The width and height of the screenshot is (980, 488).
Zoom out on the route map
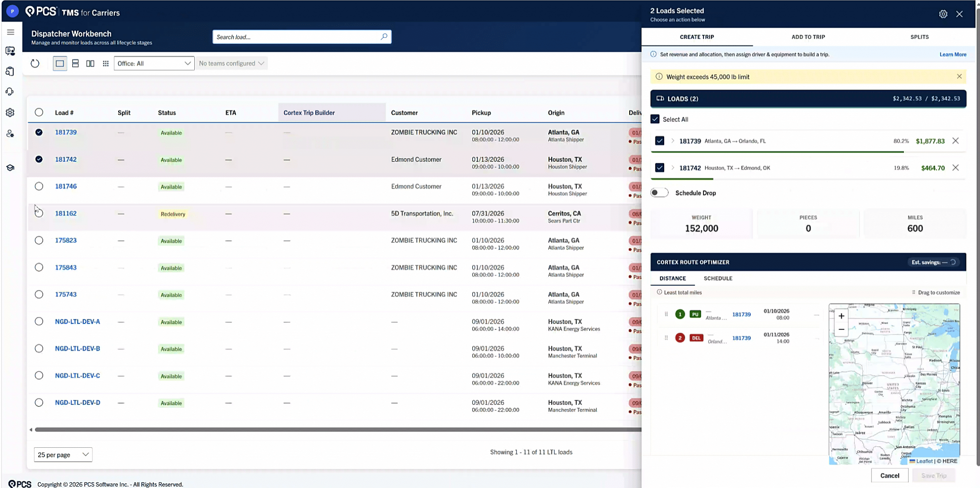tap(841, 329)
